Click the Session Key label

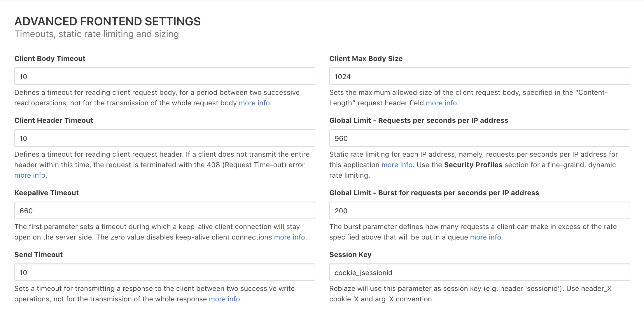(350, 255)
